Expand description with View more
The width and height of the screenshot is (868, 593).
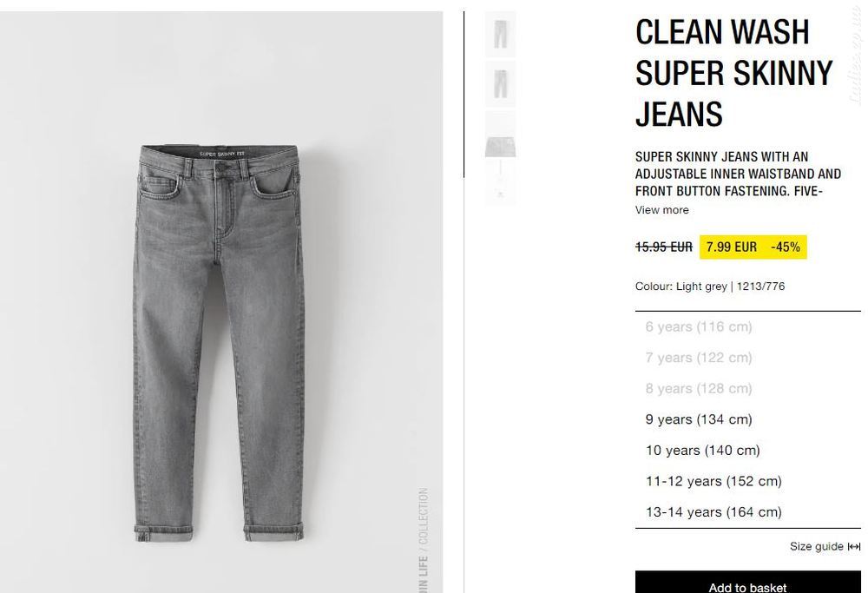pyautogui.click(x=662, y=210)
